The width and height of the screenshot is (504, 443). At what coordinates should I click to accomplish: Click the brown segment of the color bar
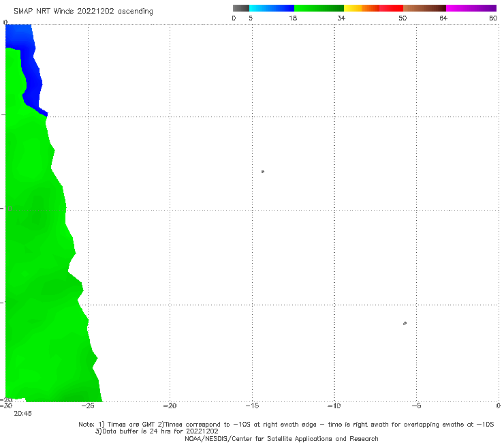click(424, 8)
